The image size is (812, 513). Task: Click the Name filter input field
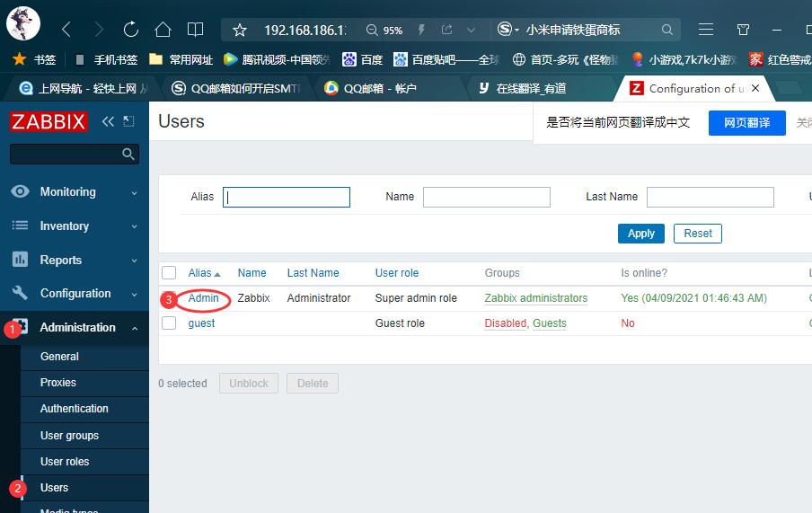(486, 197)
